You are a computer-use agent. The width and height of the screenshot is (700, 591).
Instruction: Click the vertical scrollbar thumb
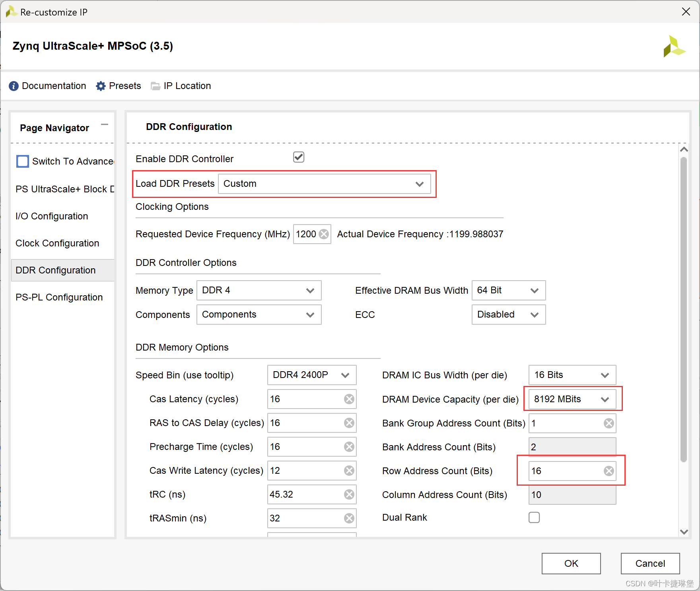pyautogui.click(x=684, y=310)
